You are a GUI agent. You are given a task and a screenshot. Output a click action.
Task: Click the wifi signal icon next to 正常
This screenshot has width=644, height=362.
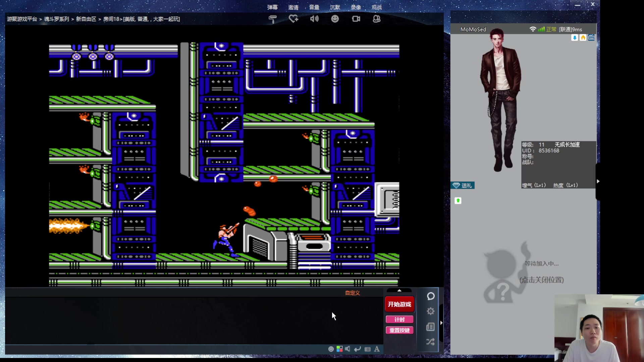[x=533, y=29]
